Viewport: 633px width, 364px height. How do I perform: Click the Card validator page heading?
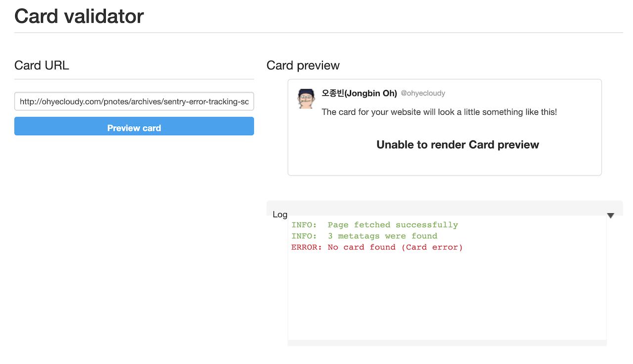pos(79,16)
